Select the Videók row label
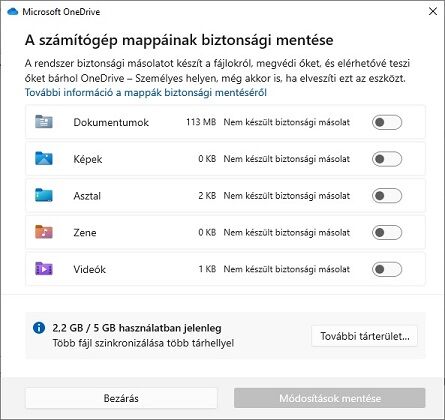445x420 pixels. coord(89,269)
